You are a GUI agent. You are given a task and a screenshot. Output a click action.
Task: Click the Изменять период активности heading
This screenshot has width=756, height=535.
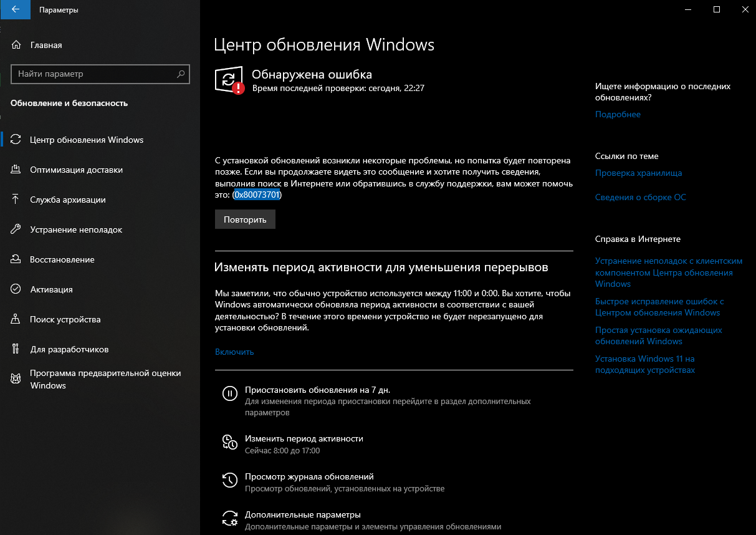pyautogui.click(x=381, y=267)
